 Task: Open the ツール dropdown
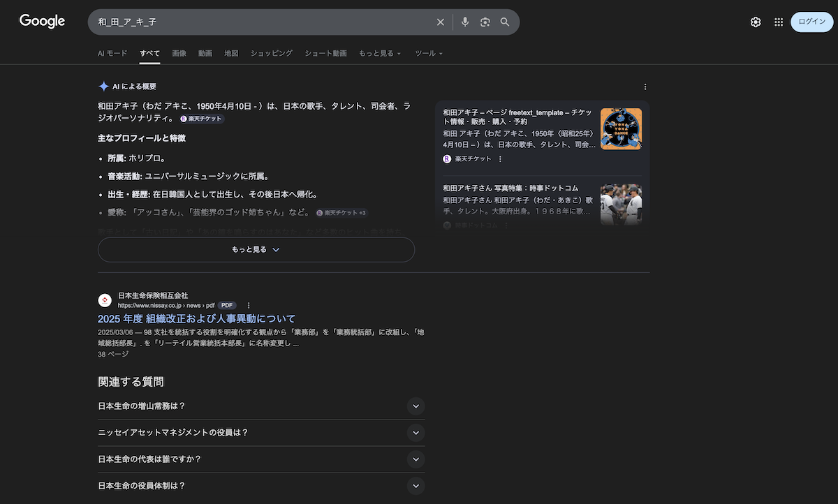pyautogui.click(x=429, y=53)
